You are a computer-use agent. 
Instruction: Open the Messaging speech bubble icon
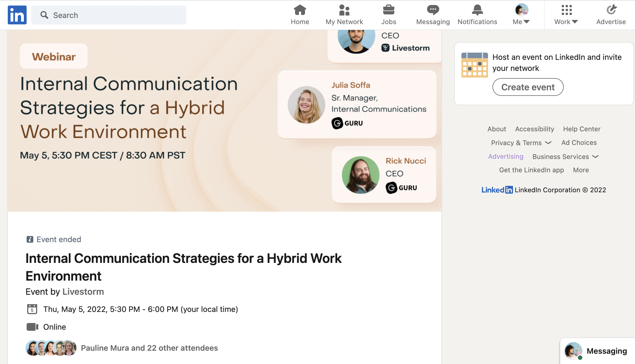(x=433, y=10)
